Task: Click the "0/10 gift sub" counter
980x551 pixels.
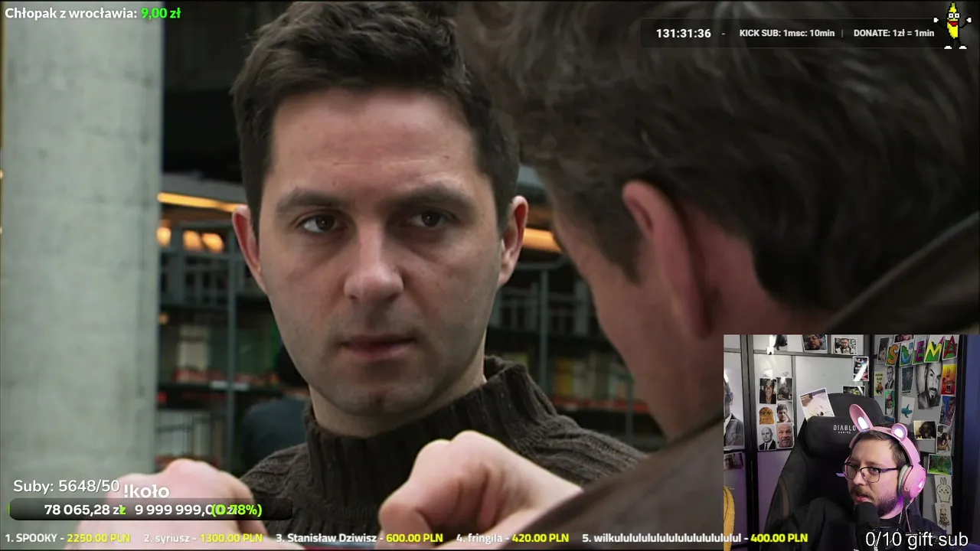Action: point(916,540)
